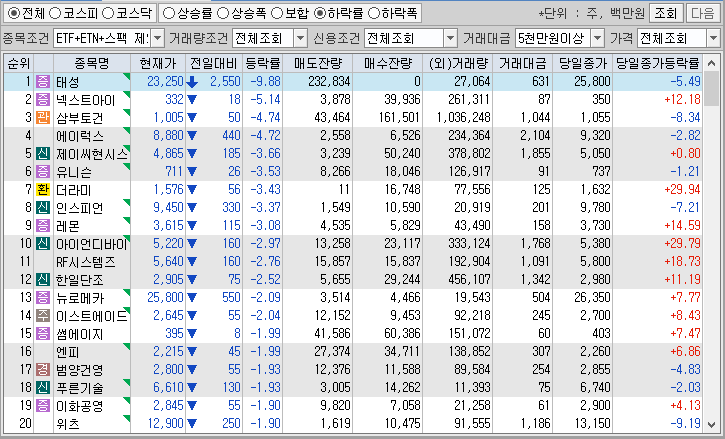The image size is (725, 439).
Task: Click the down triangle in 한일단조 row
Action: (192, 280)
